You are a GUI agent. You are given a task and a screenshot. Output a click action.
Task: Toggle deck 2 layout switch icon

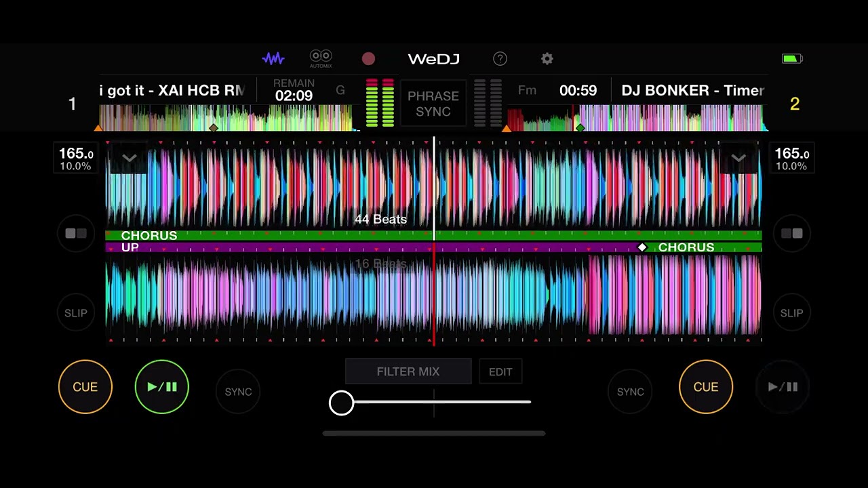click(791, 233)
